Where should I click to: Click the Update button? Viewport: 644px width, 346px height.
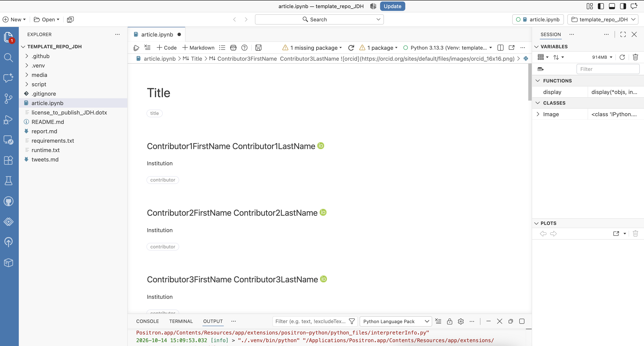tap(392, 6)
